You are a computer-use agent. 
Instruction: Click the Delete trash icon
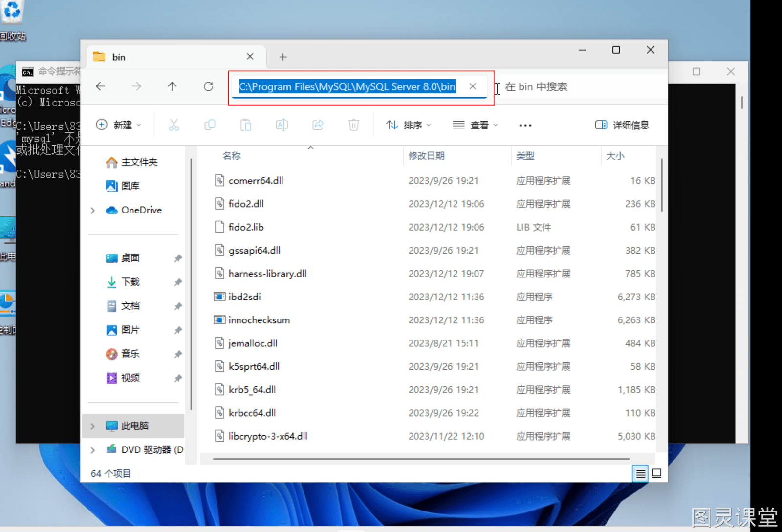tap(354, 125)
